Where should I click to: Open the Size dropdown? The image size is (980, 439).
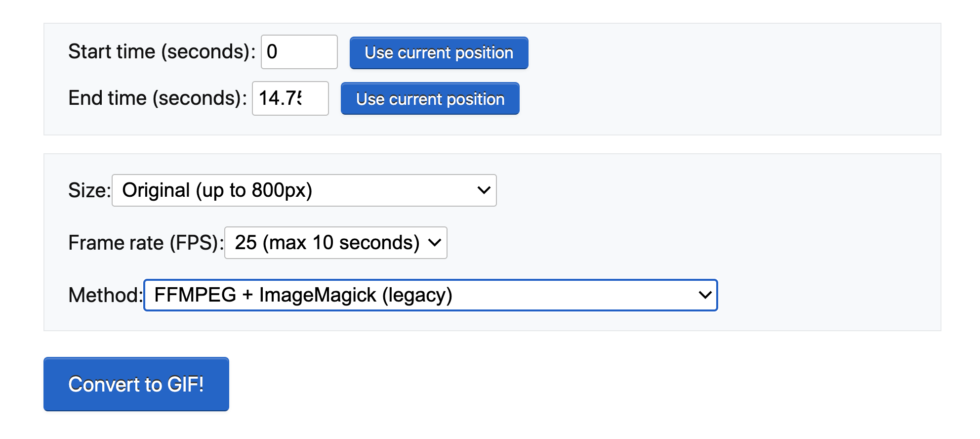pyautogui.click(x=304, y=190)
